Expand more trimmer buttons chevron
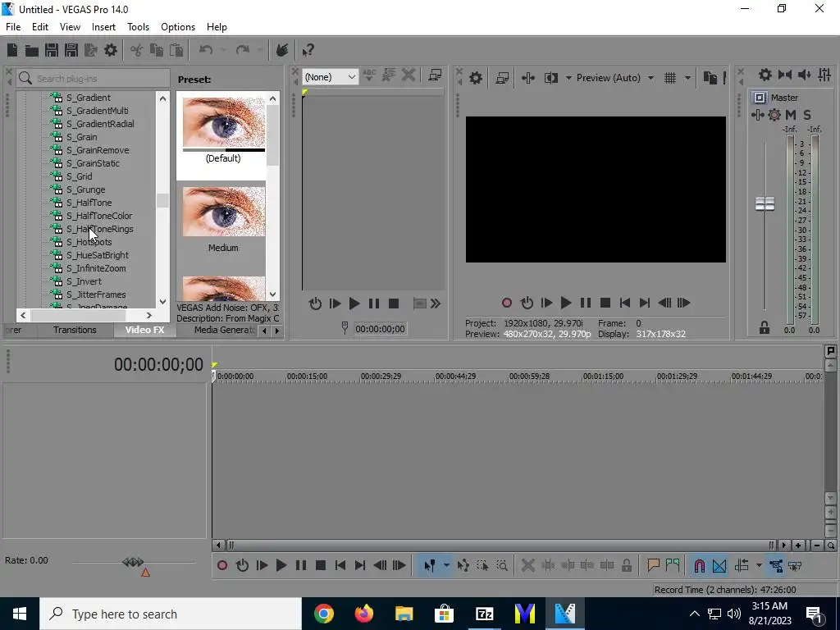 pyautogui.click(x=436, y=304)
